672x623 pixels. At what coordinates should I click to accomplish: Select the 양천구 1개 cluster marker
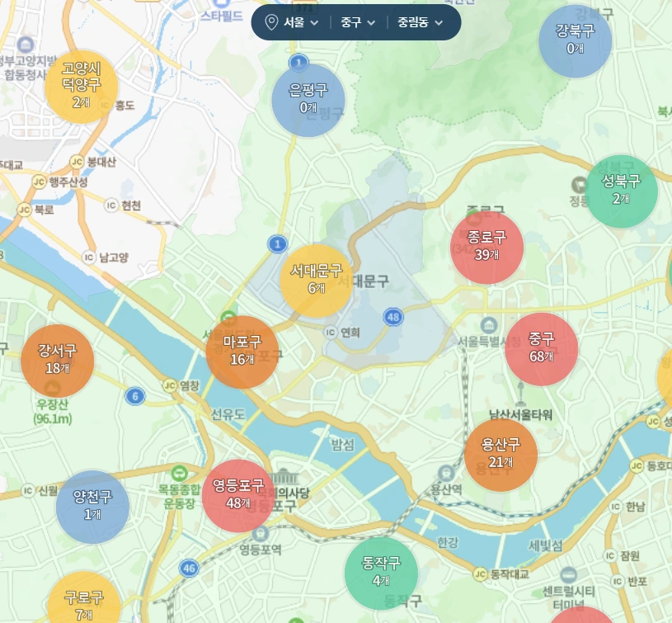pos(92,507)
